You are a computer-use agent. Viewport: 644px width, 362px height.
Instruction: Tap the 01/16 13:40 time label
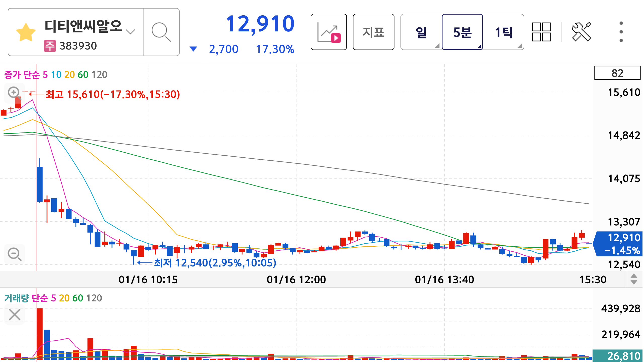coord(445,280)
